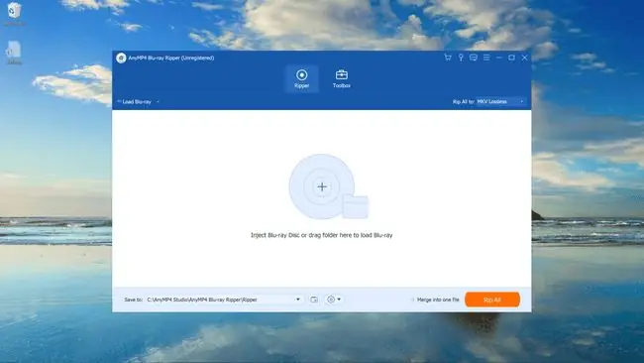Expand the settings gear dropdown arrow
Screen dimensions: 644x363
point(339,300)
